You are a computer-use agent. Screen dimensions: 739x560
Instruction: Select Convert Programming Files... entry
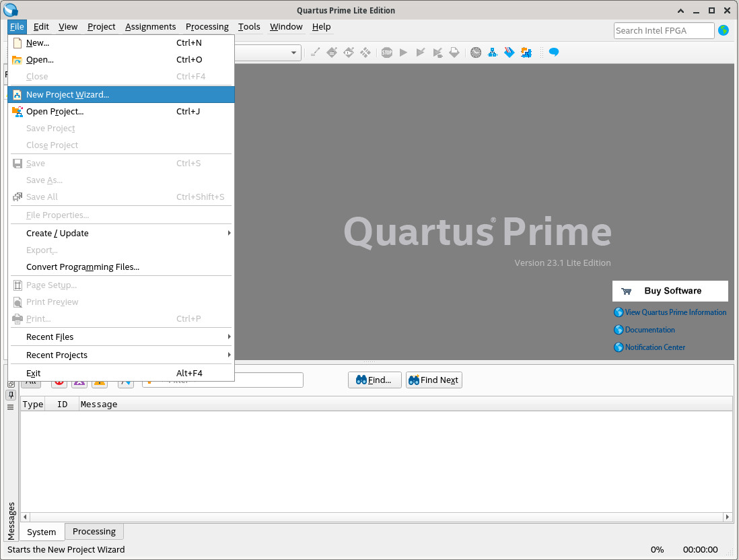(x=121, y=267)
